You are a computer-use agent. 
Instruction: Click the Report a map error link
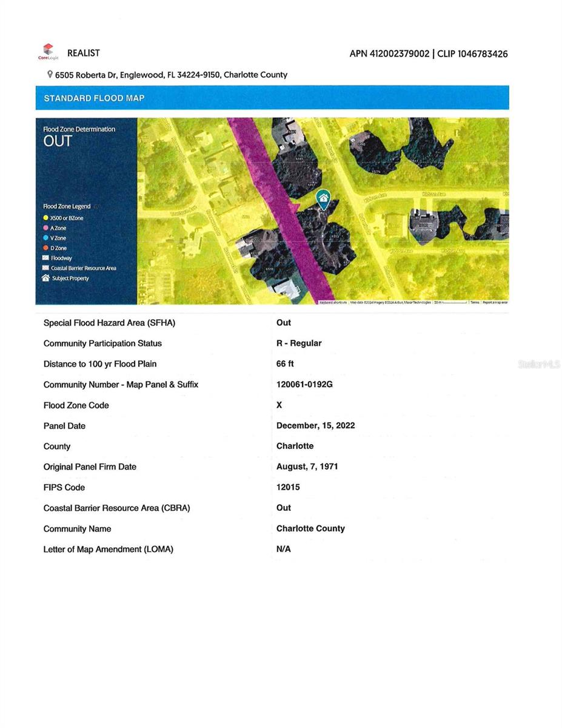(x=496, y=300)
